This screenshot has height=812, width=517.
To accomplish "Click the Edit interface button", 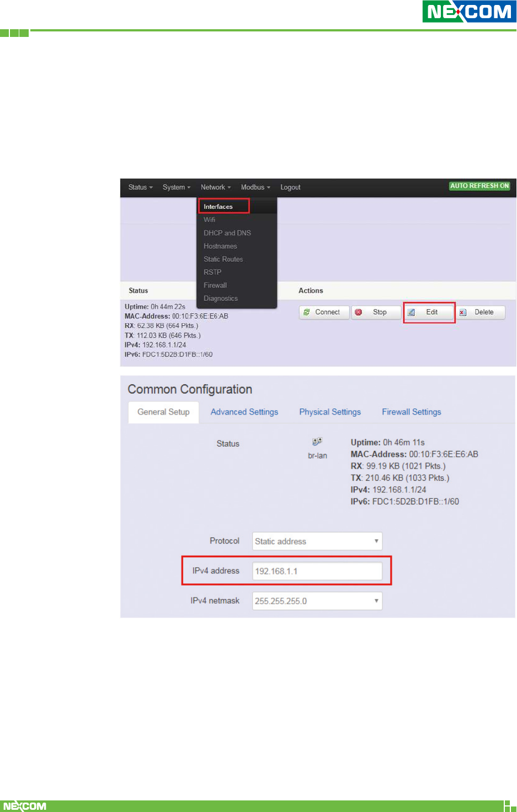I will click(x=429, y=313).
